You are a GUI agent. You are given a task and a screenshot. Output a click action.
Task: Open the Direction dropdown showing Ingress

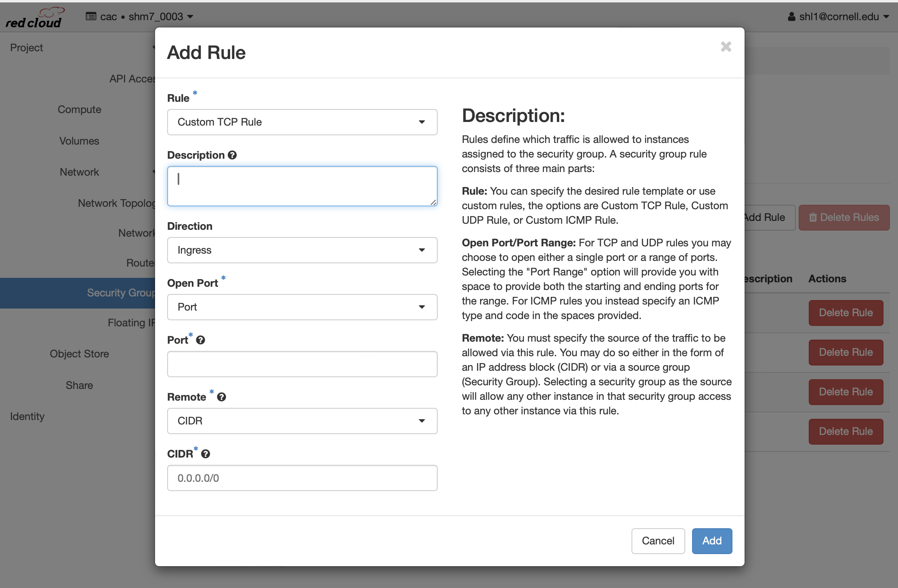[302, 250]
